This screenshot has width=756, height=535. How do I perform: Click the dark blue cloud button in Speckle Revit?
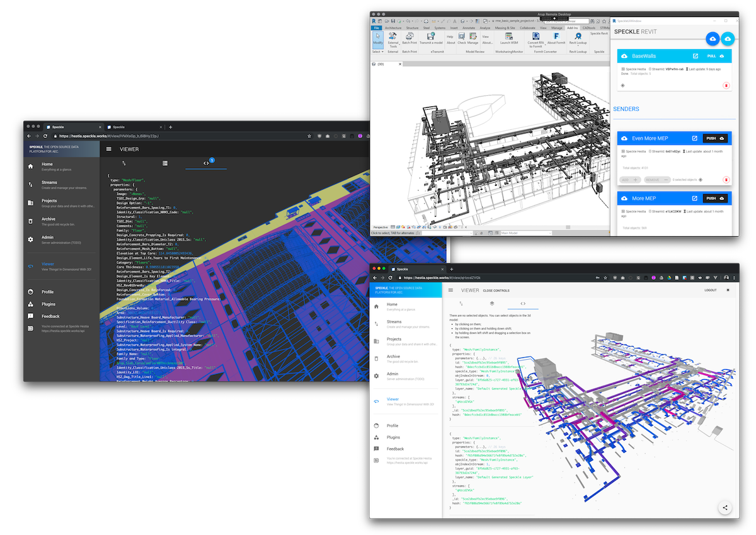coord(712,39)
